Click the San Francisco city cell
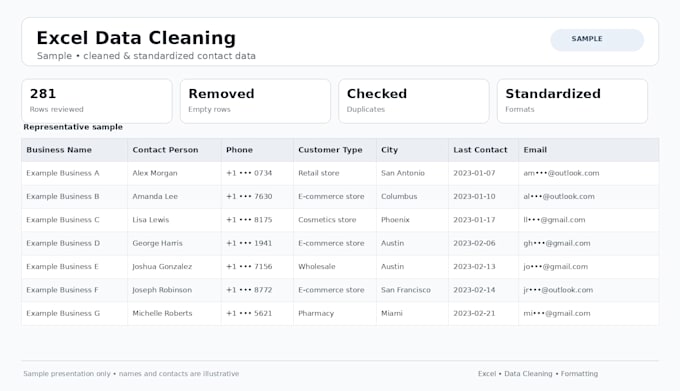This screenshot has width=680, height=391. [406, 290]
